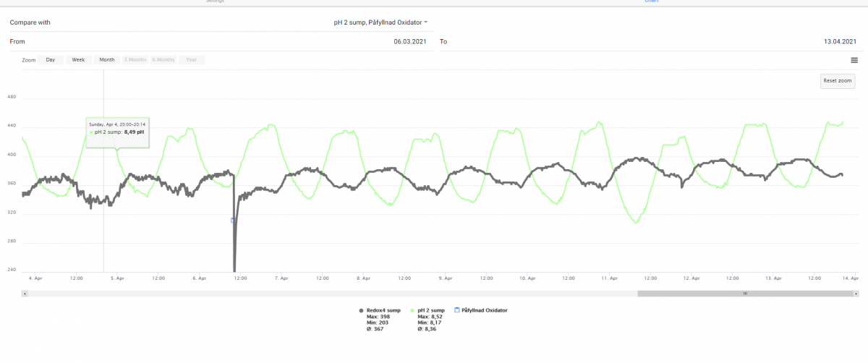
Task: Select the Month zoom range
Action: click(x=107, y=60)
